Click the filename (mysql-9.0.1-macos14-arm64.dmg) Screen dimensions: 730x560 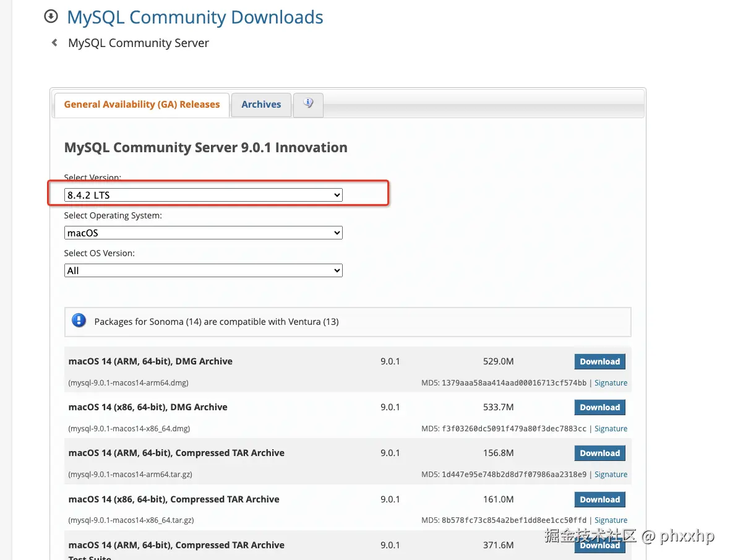[129, 382]
